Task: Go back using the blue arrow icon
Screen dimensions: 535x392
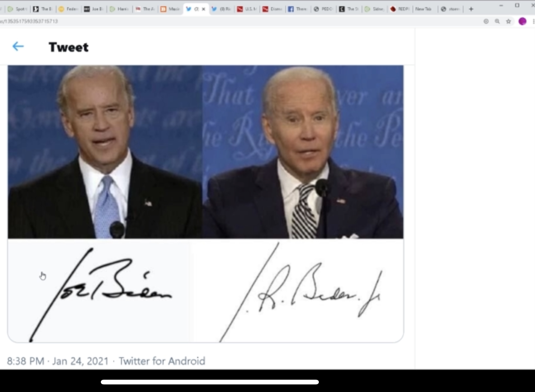Action: tap(18, 47)
